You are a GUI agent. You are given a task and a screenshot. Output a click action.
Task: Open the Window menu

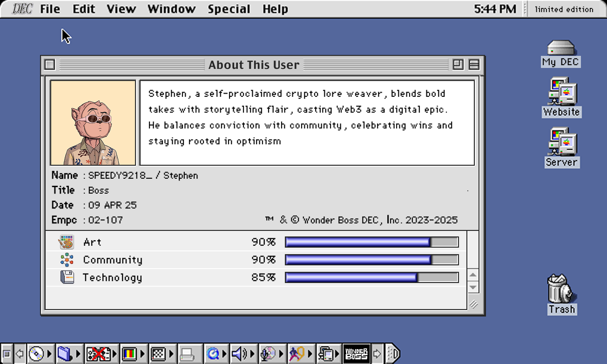tap(171, 9)
